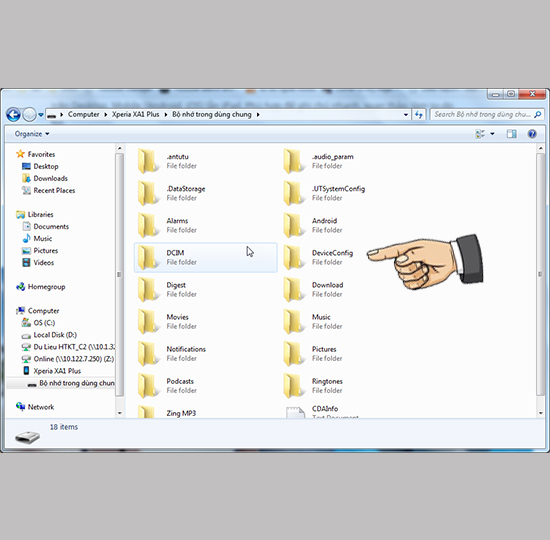
Task: Click navigation pane scroll up arrow
Action: (120, 149)
